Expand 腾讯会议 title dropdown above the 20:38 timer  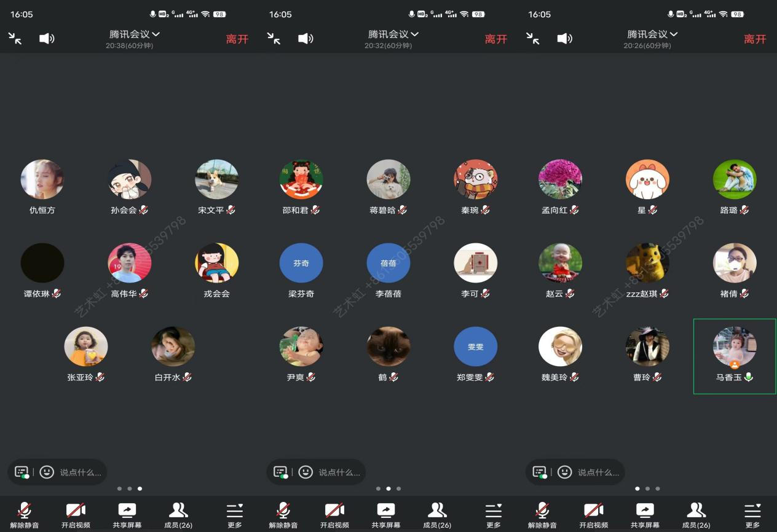[135, 34]
